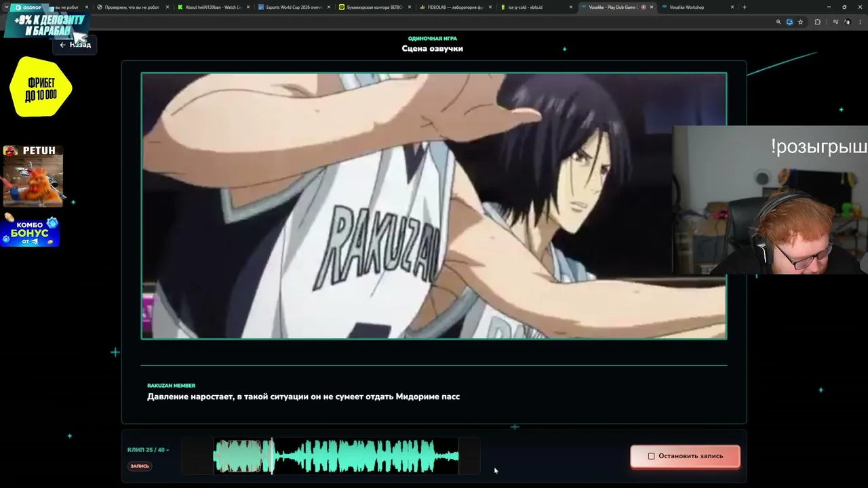Close the About heliN139ban tab
This screenshot has width=868, height=488.
248,7
